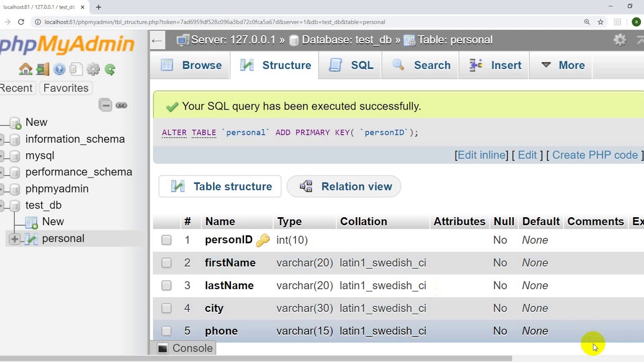Open the More dropdown menu

coord(563,65)
